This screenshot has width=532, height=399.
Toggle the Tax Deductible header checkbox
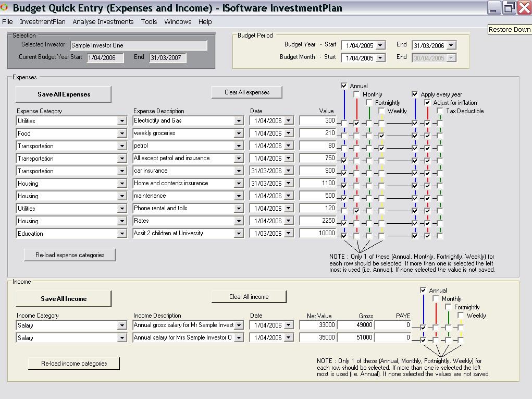pyautogui.click(x=440, y=111)
